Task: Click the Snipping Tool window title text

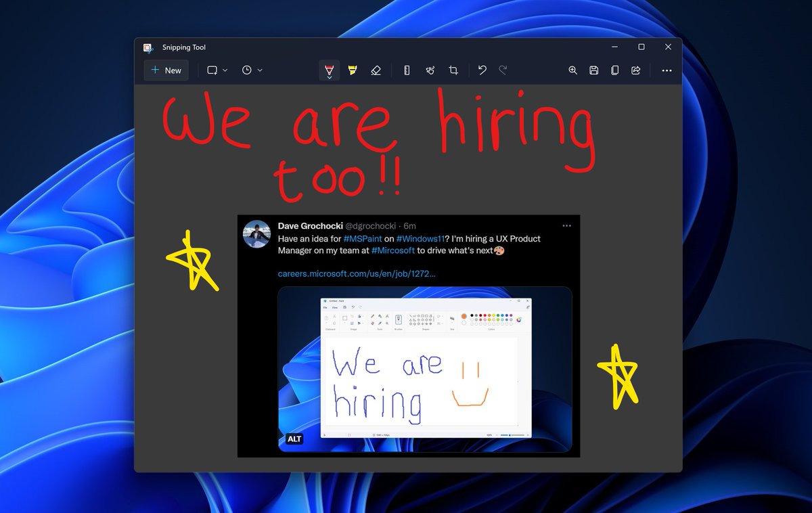Action: tap(184, 47)
